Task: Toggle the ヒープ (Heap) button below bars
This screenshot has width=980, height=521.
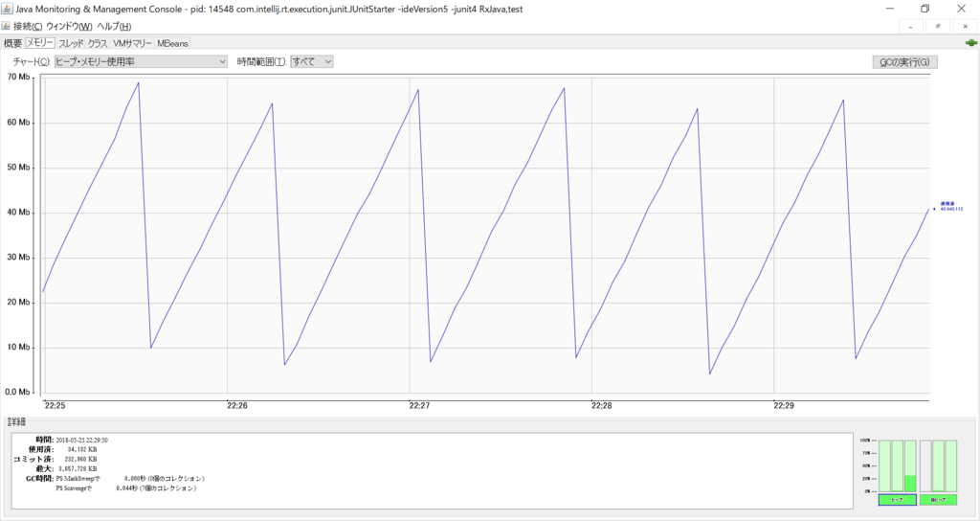Action: coord(897,500)
